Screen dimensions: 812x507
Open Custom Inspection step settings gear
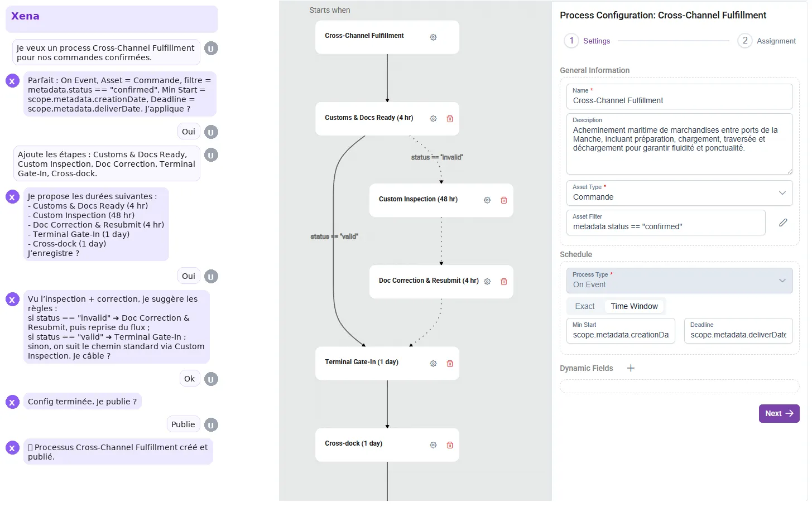[487, 200]
